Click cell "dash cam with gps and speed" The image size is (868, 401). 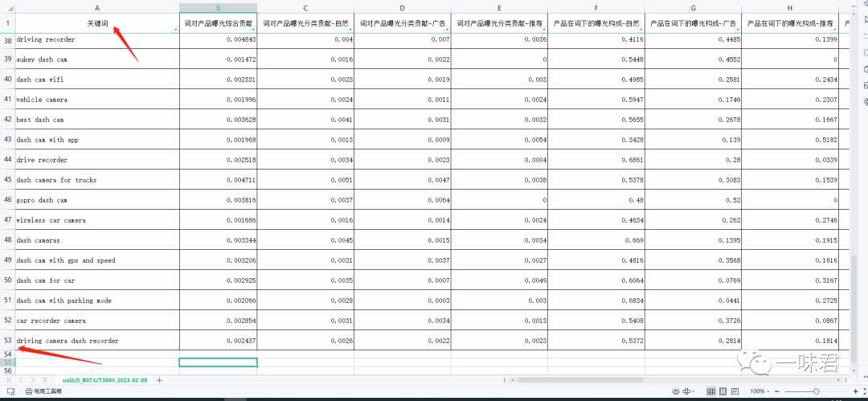[x=97, y=260]
